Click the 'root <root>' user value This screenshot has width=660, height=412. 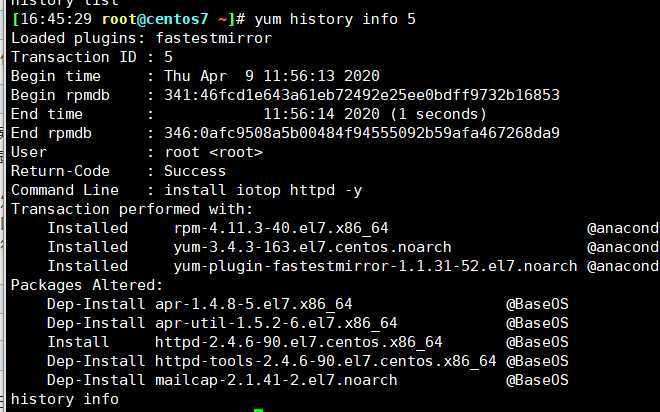coord(213,152)
